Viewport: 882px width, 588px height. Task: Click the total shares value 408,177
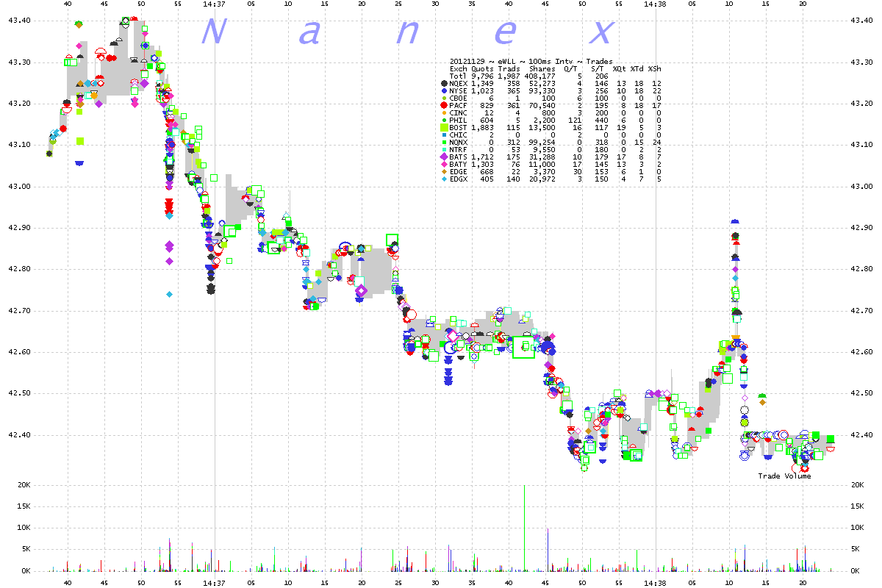click(x=540, y=76)
